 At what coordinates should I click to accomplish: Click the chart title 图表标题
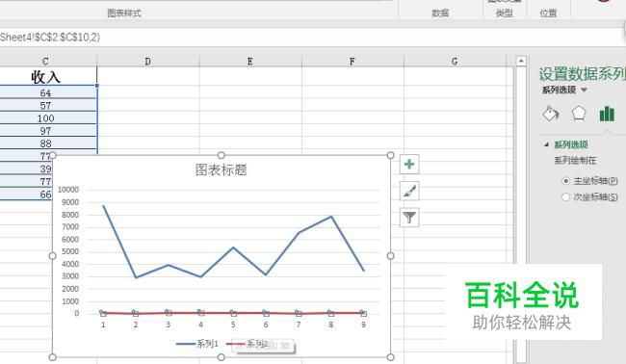tap(222, 170)
